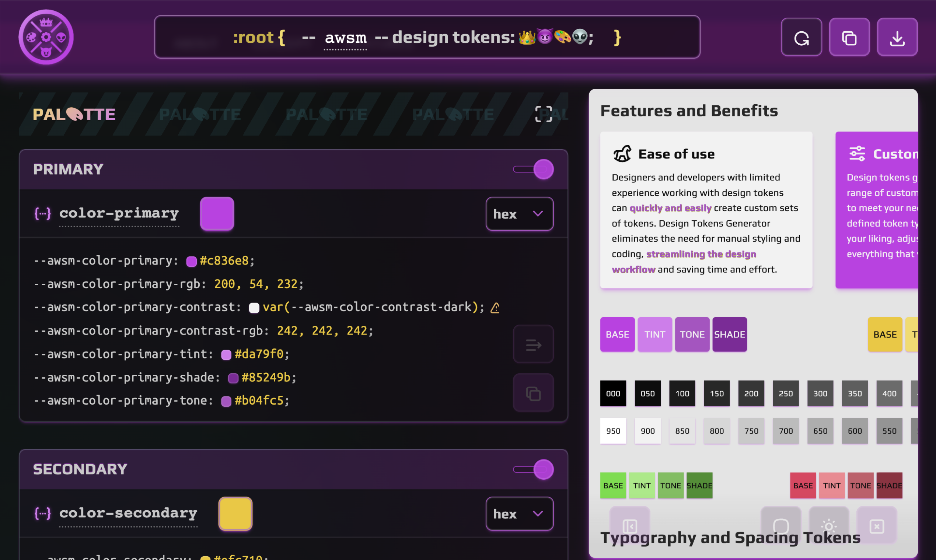Click the #85249b primary shade value
This screenshot has width=936, height=560.
pos(266,377)
